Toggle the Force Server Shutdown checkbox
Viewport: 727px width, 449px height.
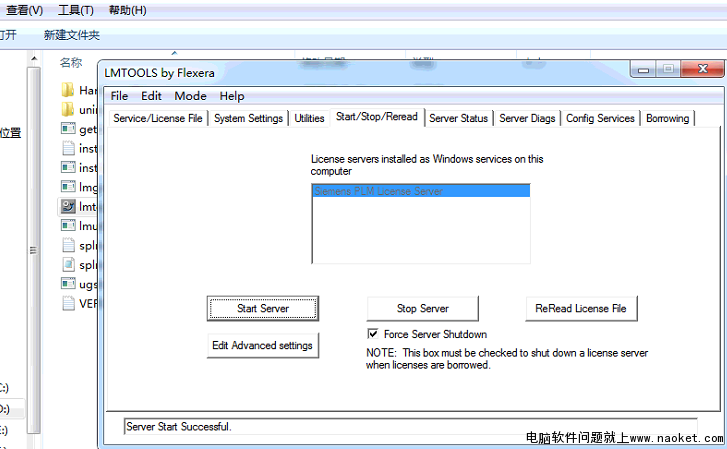point(373,334)
